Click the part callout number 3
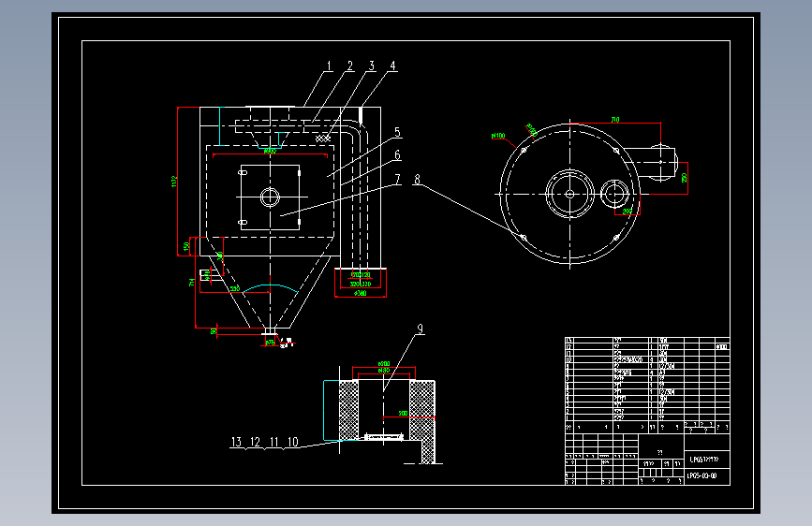Viewport: 812px width, 526px height. 372,66
